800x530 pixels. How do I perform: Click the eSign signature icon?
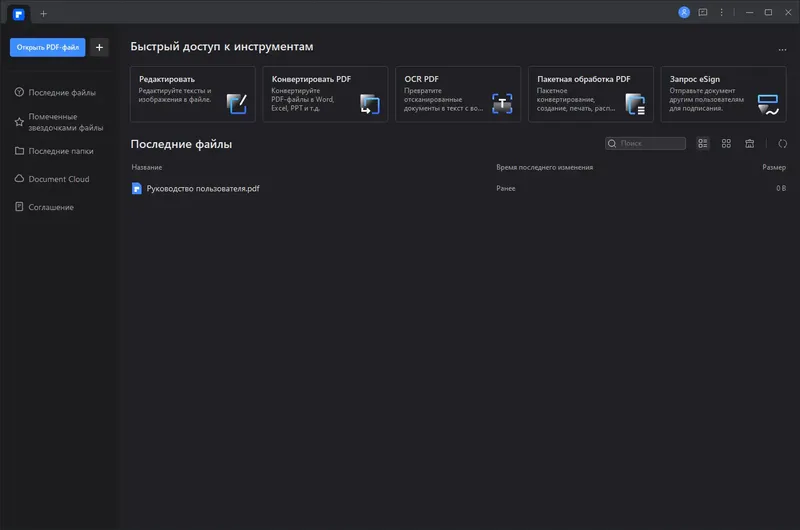click(x=768, y=105)
